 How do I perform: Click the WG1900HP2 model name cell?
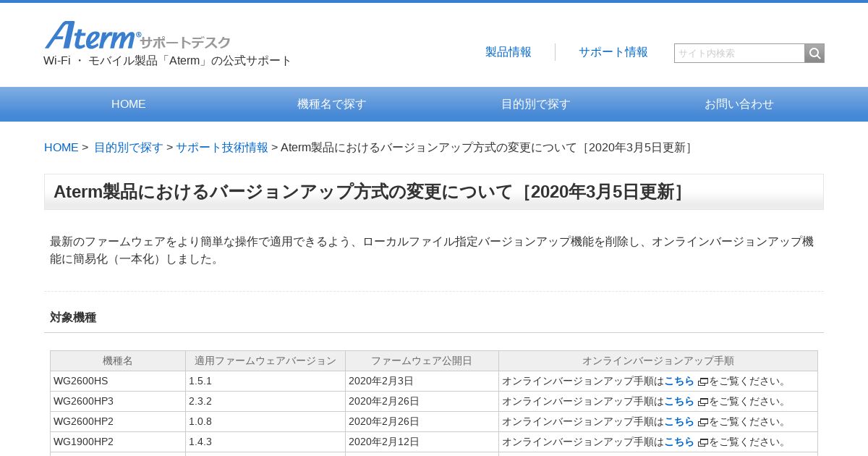[x=118, y=442]
